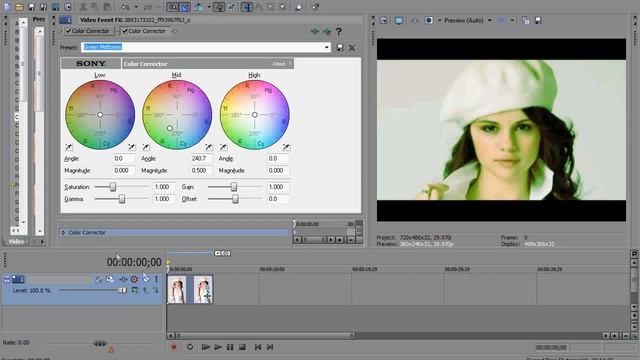Screen dimensions: 640x360
Task: Open Track FX on video track
Action: click(123, 279)
